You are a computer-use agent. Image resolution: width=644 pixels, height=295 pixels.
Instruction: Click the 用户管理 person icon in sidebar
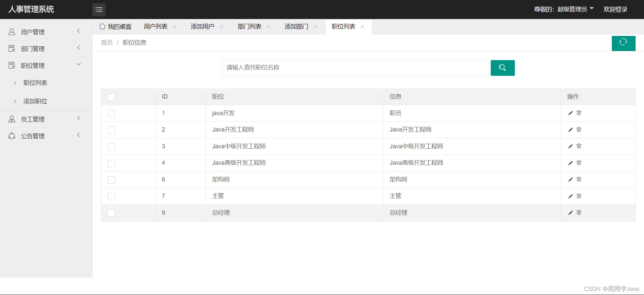coord(12,32)
